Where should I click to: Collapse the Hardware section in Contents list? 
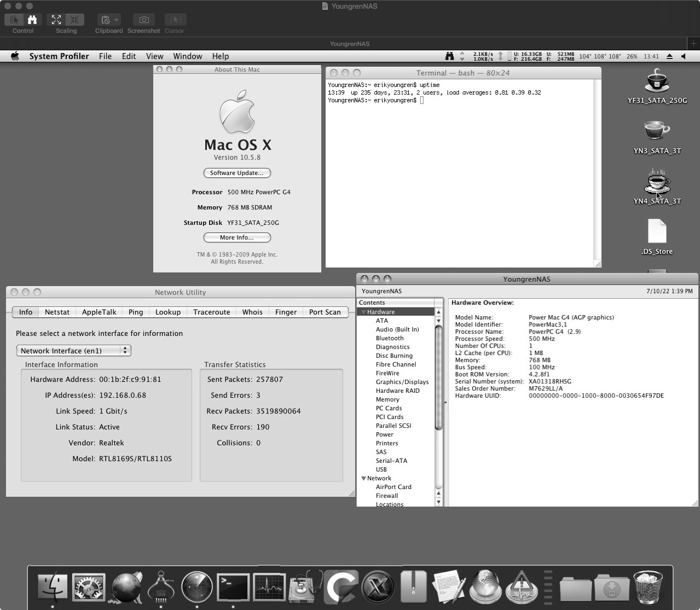point(363,312)
